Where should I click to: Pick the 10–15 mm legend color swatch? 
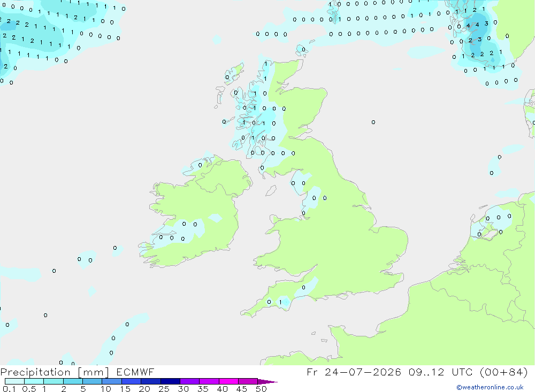(112, 381)
